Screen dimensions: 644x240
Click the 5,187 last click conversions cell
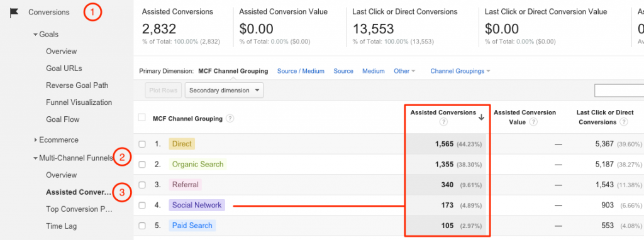click(604, 165)
